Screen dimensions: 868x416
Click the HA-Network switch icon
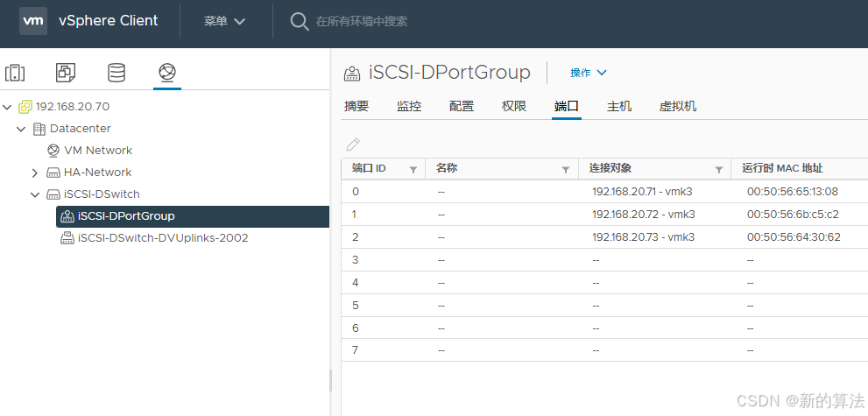pyautogui.click(x=53, y=173)
